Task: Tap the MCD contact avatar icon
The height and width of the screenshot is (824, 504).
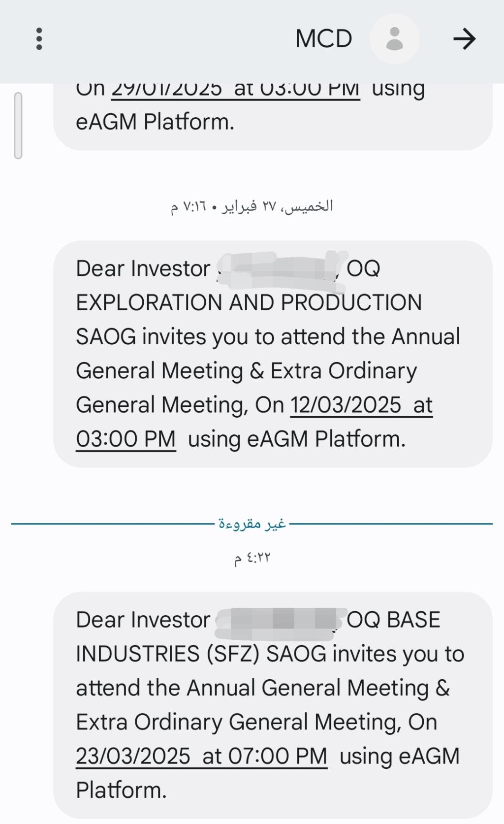Action: [x=394, y=38]
